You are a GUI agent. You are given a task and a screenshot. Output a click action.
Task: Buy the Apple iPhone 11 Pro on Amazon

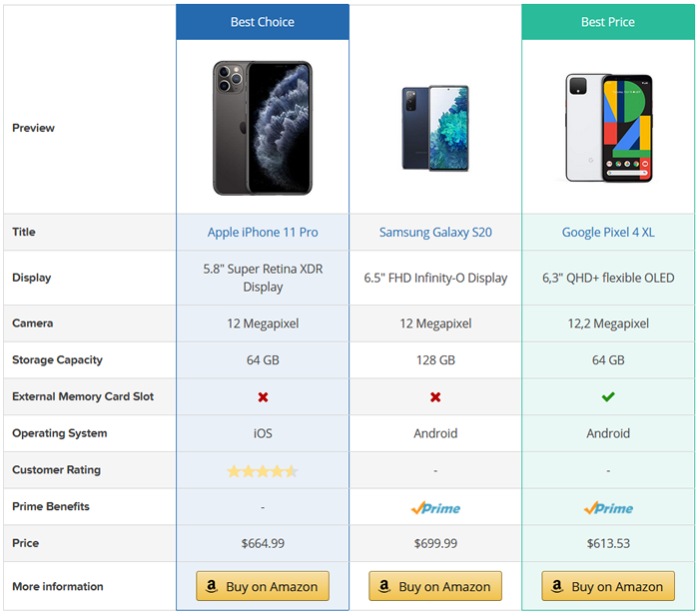click(x=263, y=586)
